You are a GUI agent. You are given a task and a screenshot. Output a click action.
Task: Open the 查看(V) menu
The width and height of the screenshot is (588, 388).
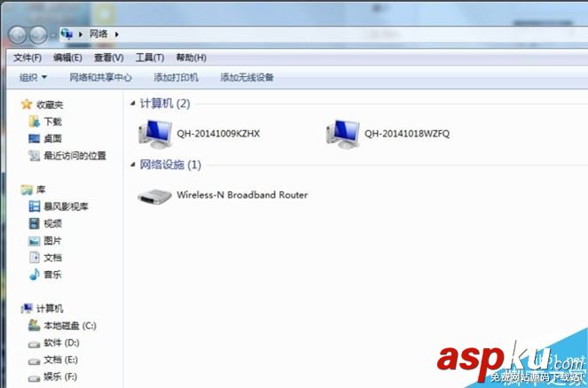click(109, 58)
